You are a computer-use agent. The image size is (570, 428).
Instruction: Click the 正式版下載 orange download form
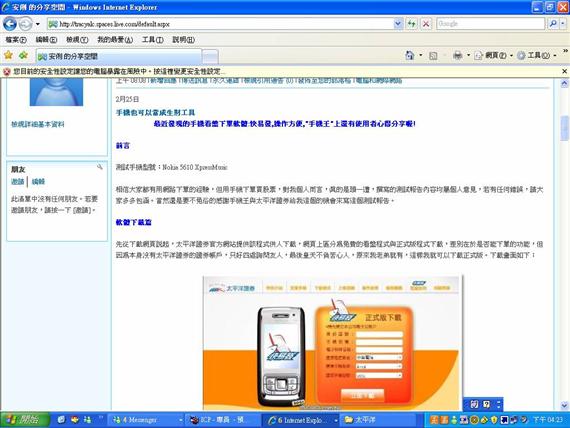[x=364, y=356]
